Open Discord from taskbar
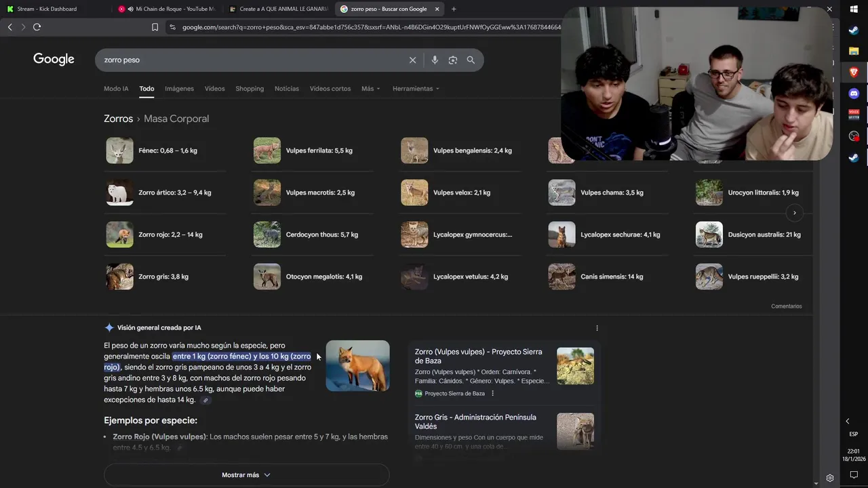This screenshot has width=868, height=488. [854, 94]
